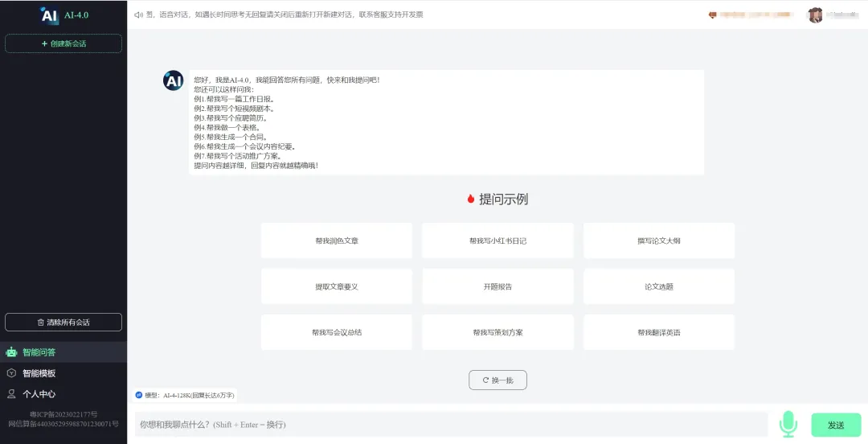
Task: Open the 网信算备 filing number link
Action: pos(63,424)
